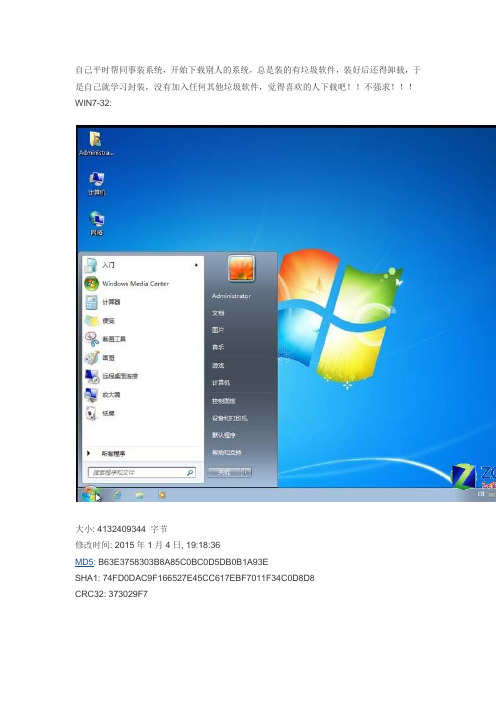
Task: Open the 便笺 sticky notes icon
Action: (x=91, y=321)
